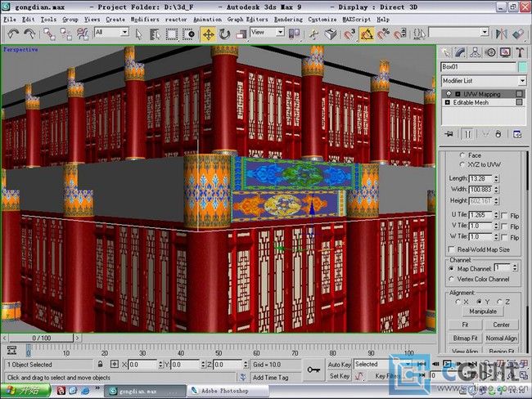Screen dimensions: 532x399
Task: Toggle the UVW Mapping lightbulb icon
Action: 449,94
